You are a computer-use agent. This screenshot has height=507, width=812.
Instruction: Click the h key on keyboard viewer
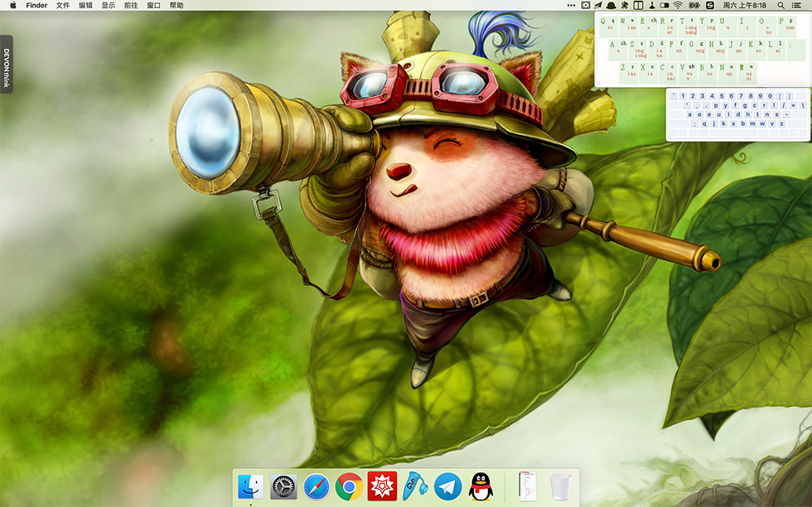tap(747, 114)
